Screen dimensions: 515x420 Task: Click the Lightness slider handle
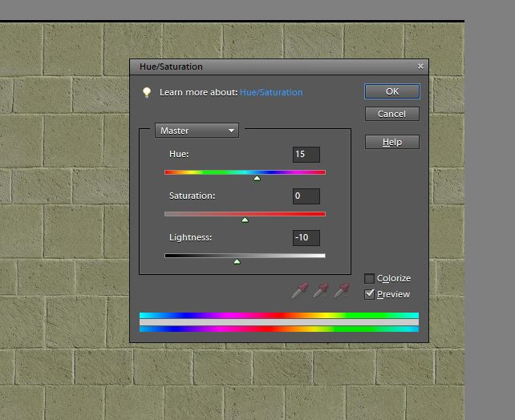click(x=237, y=262)
